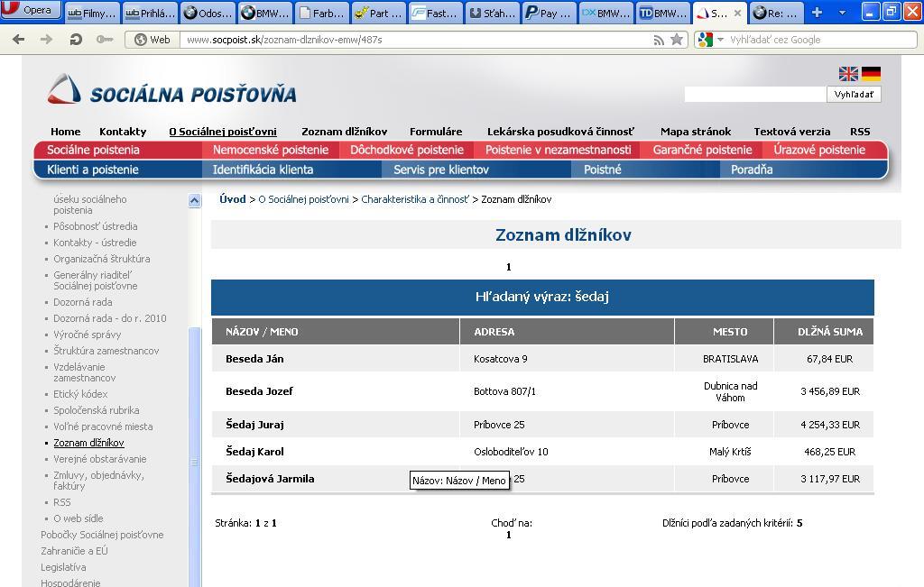The image size is (924, 587).
Task: Open the Poistné navigation tab
Action: [x=603, y=170]
